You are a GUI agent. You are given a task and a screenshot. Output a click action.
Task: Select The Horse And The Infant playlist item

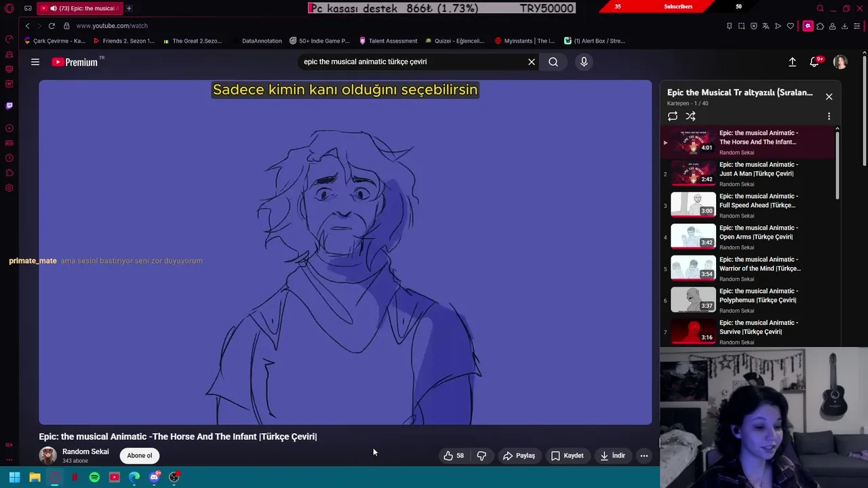click(749, 142)
